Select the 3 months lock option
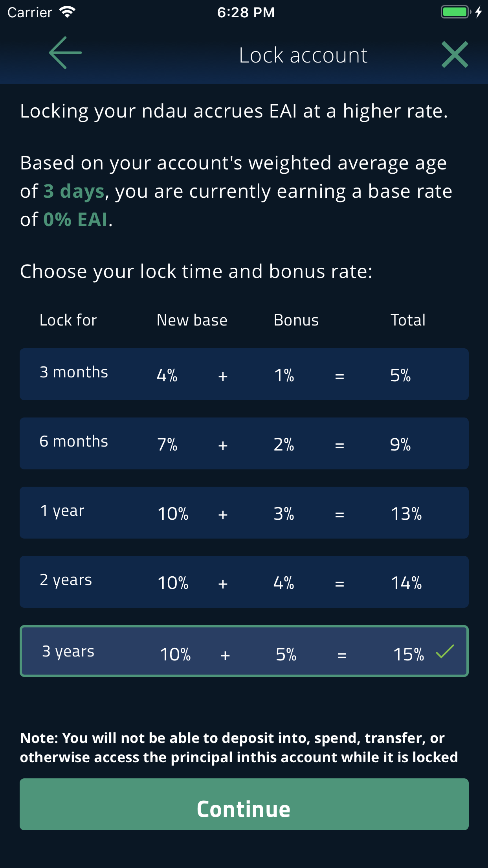This screenshot has width=488, height=868. point(244,374)
